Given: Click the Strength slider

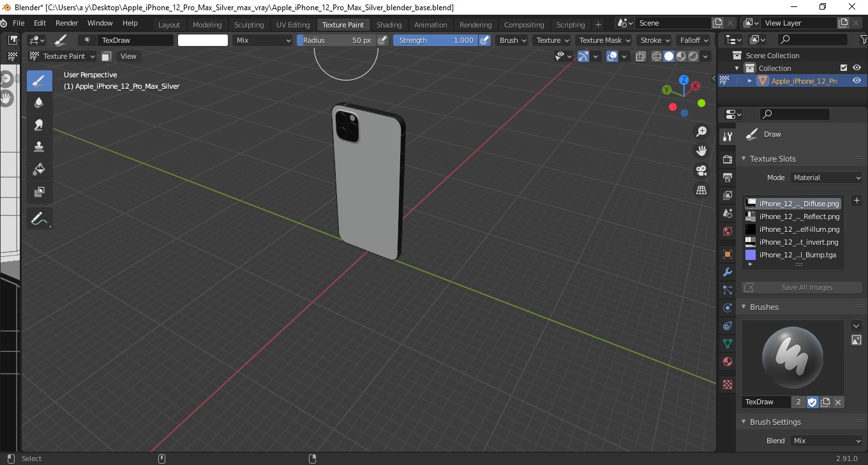Looking at the screenshot, I should tap(436, 40).
